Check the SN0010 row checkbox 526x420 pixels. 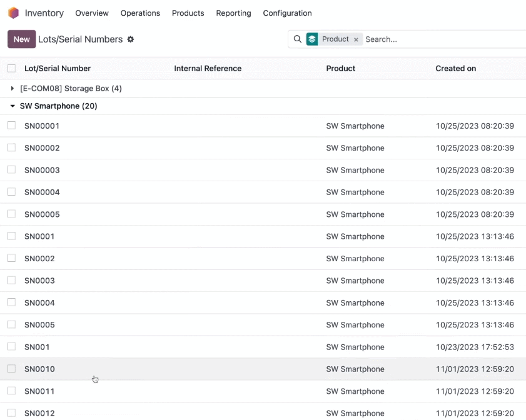(x=11, y=369)
